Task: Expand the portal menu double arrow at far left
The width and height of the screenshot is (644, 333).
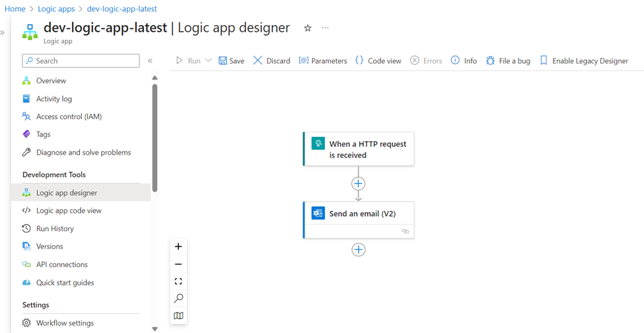Action: (x=3, y=33)
